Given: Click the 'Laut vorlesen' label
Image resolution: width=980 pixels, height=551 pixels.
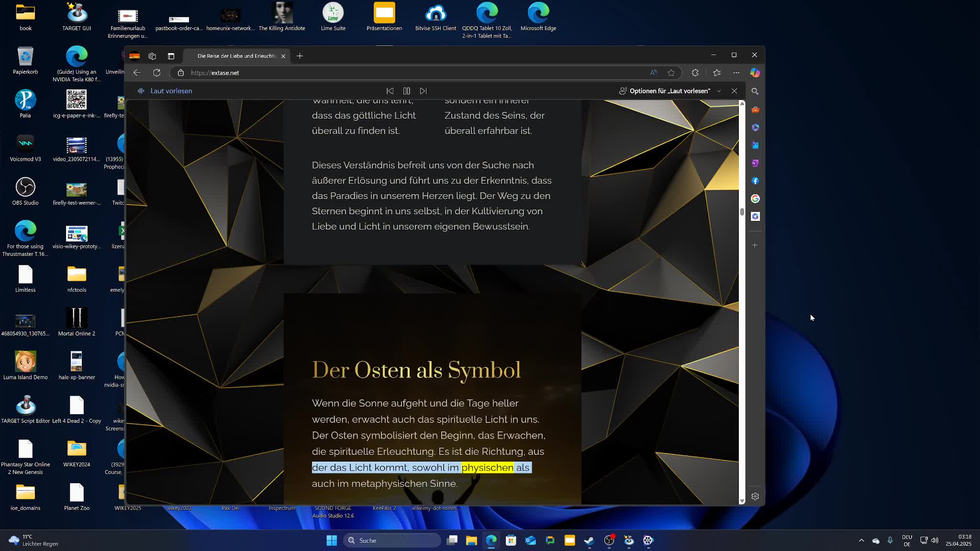Looking at the screenshot, I should [x=171, y=91].
